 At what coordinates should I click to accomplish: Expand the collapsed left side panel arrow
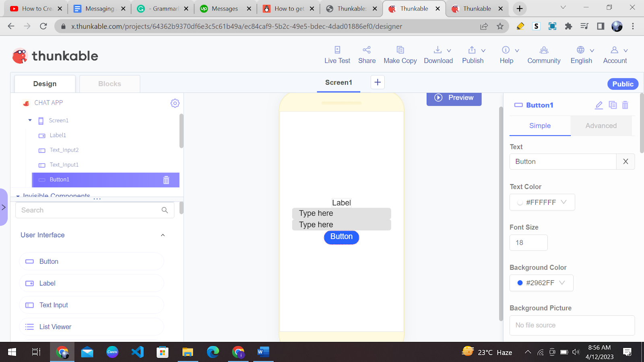coord(4,207)
